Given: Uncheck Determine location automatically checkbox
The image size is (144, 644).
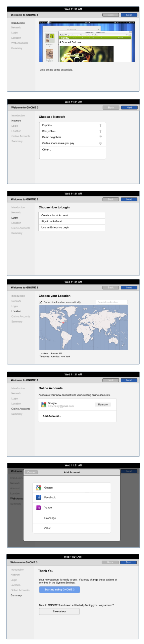Looking at the screenshot, I should tap(41, 302).
